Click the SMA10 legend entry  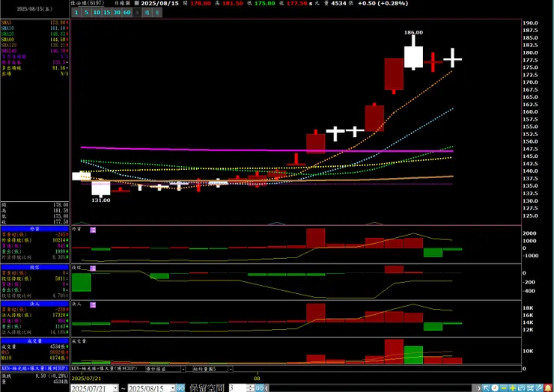tap(34, 28)
